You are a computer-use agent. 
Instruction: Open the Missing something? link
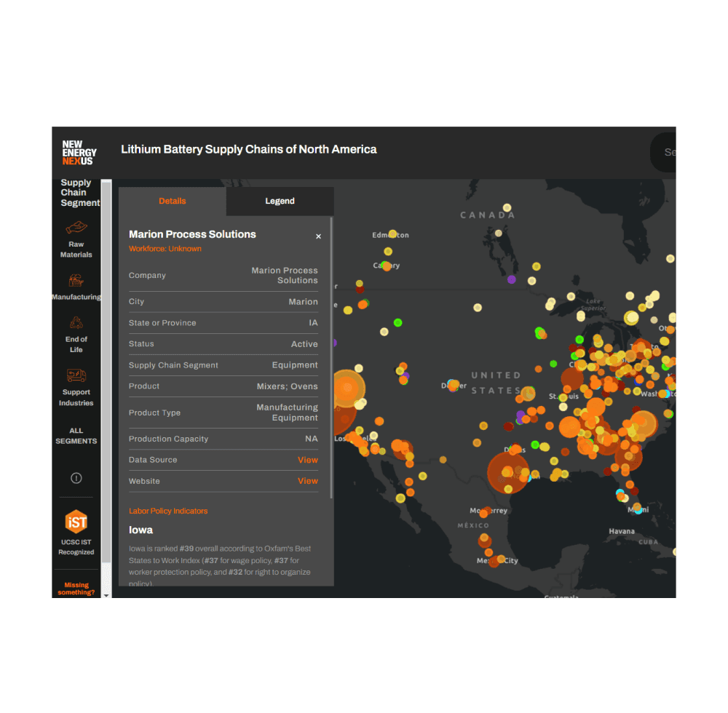[76, 589]
